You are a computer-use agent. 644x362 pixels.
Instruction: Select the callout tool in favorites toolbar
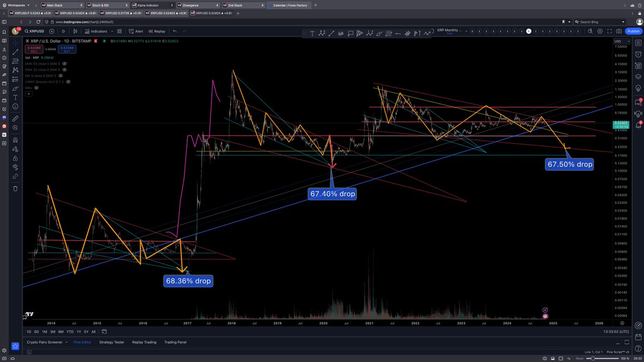350,33
